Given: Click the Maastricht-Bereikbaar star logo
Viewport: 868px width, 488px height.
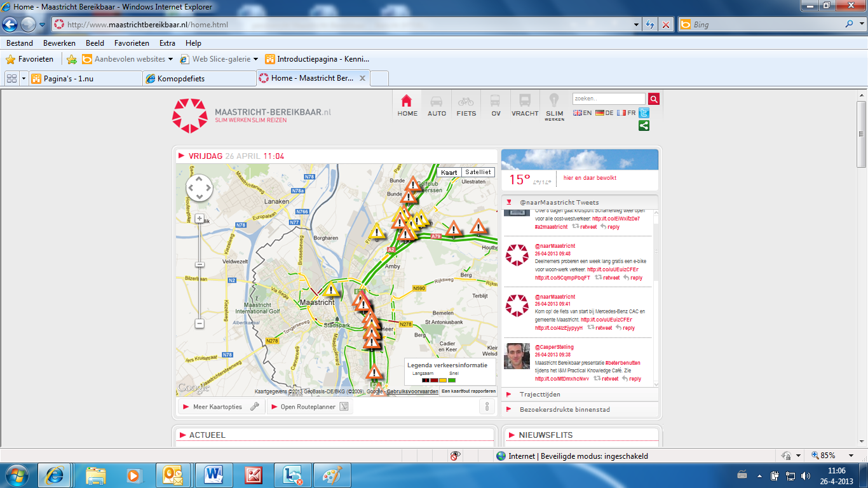Looking at the screenshot, I should coord(189,116).
